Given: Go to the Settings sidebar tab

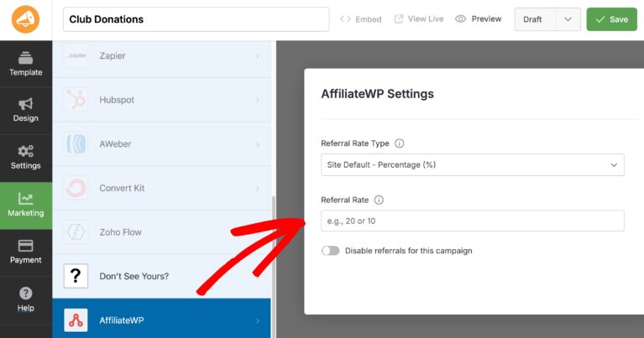Looking at the screenshot, I should pos(25,157).
